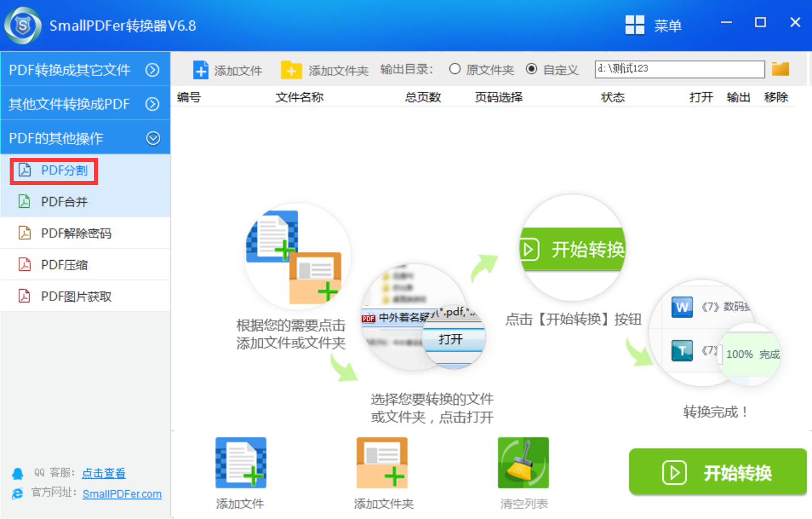This screenshot has height=519, width=812.
Task: Click the PDF图片获取 document icon
Action: pos(24,296)
